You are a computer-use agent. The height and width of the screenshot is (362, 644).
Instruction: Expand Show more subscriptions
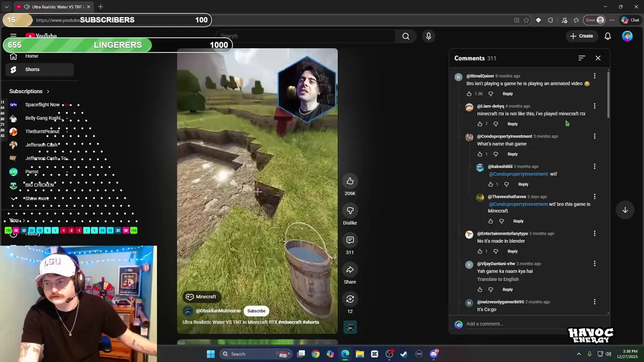coord(39,199)
